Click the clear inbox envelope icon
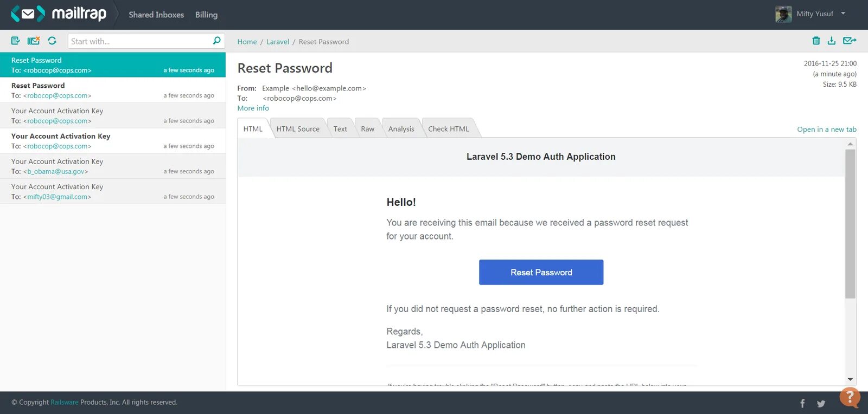868x414 pixels. click(34, 41)
